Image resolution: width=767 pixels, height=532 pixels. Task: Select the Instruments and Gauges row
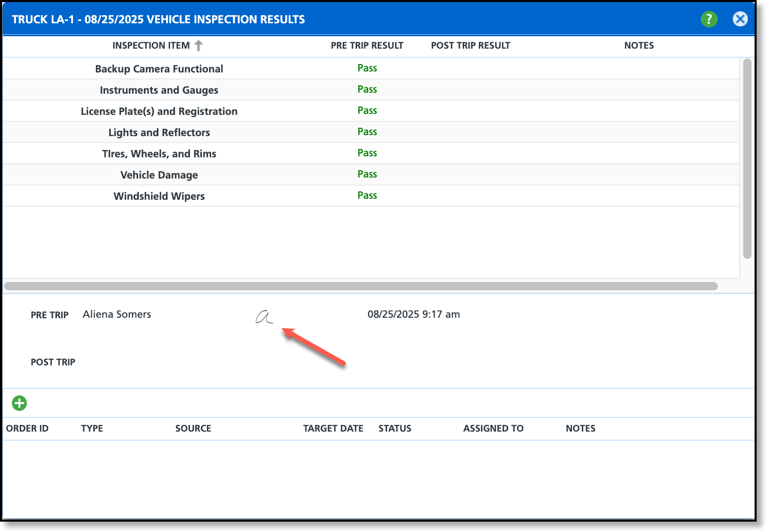click(371, 90)
